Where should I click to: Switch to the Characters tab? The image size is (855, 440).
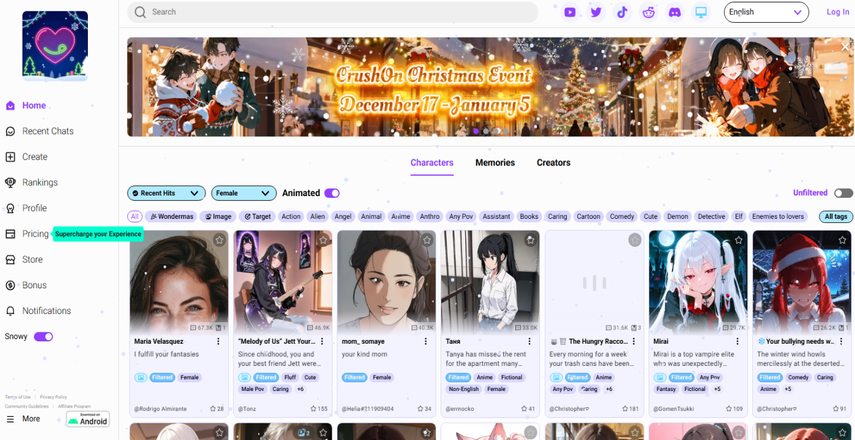tap(432, 162)
